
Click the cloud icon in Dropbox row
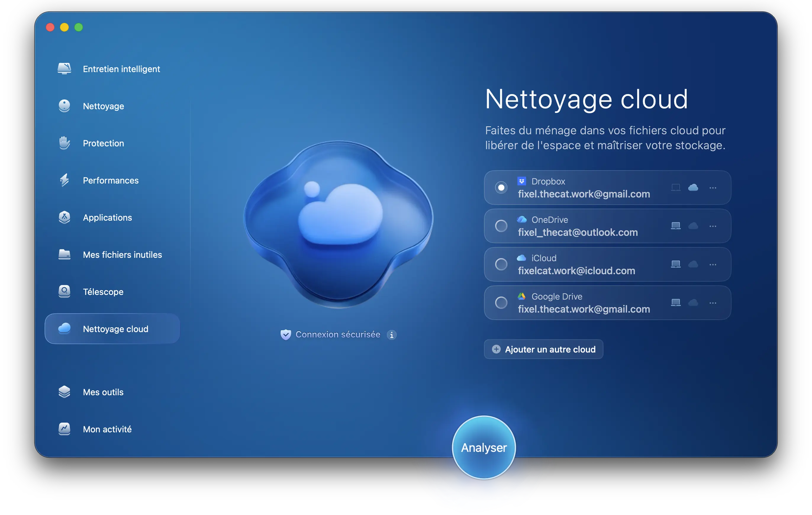coord(693,187)
